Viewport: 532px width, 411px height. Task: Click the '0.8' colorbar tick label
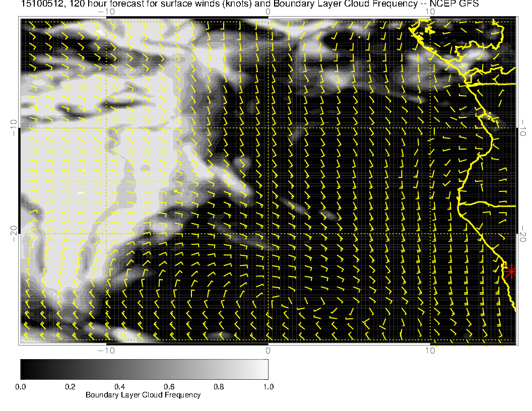(x=219, y=387)
